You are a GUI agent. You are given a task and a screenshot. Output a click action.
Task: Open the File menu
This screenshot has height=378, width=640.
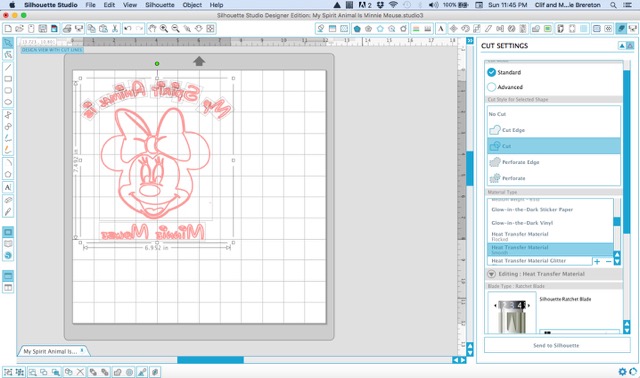pyautogui.click(x=91, y=5)
